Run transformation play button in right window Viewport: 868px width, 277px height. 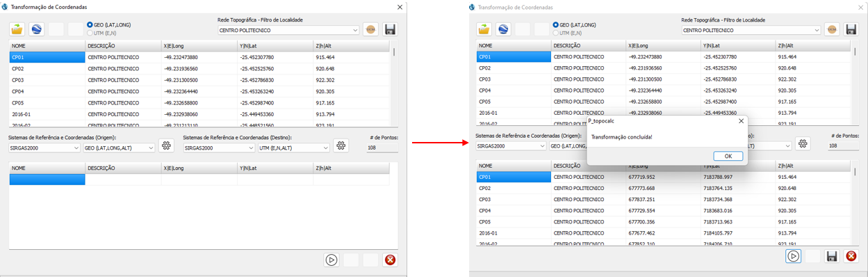pyautogui.click(x=793, y=256)
